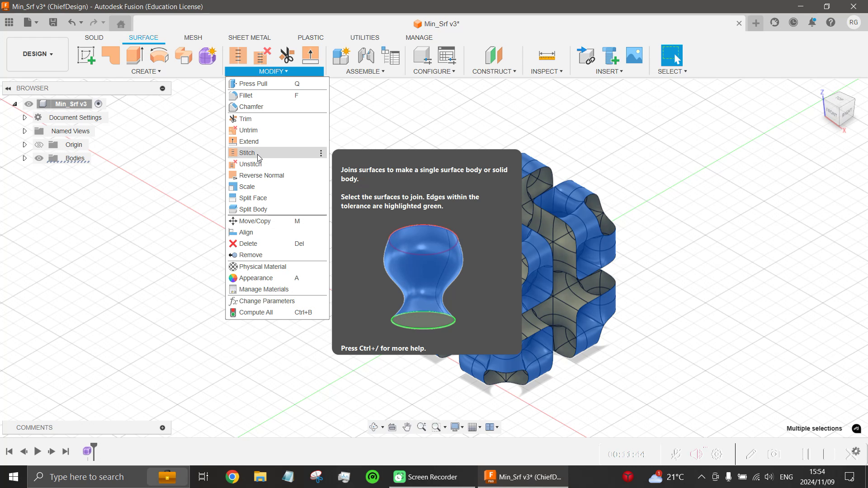868x488 pixels.
Task: Play the design timeline
Action: click(x=38, y=451)
